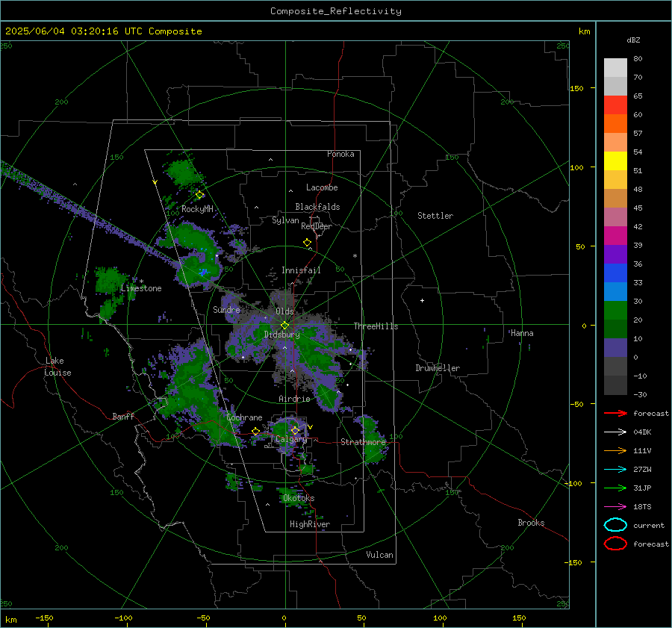Click the Vulcan city label

(380, 555)
